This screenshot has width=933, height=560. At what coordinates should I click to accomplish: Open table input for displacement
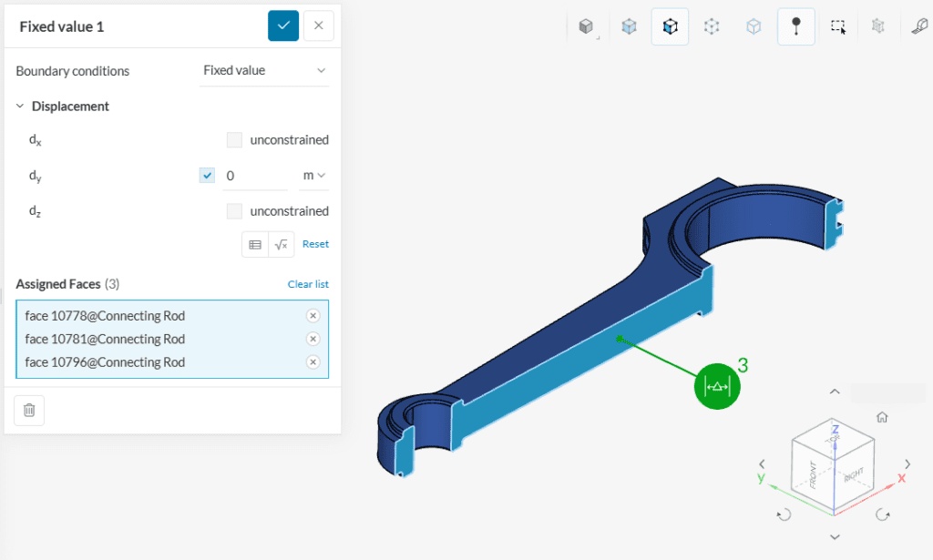click(x=255, y=244)
